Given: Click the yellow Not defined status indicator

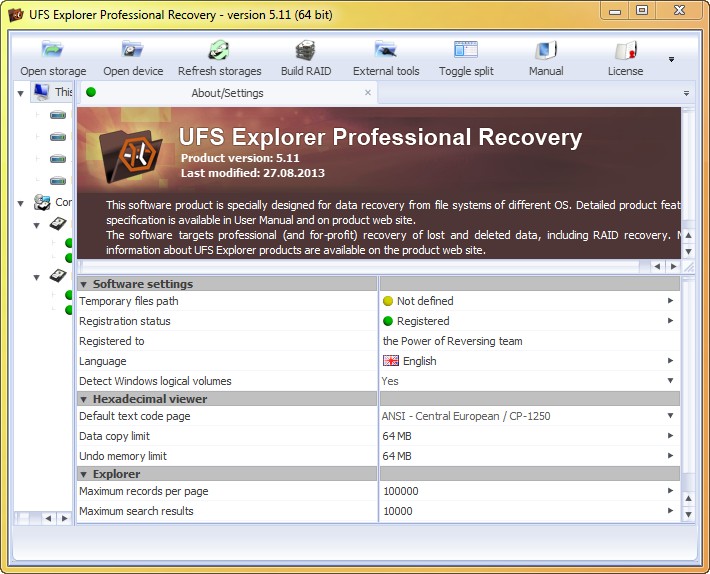Looking at the screenshot, I should pos(388,301).
